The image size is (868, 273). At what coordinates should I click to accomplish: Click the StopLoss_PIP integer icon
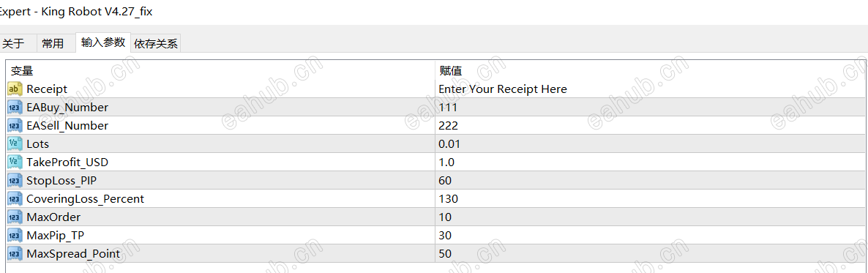tap(15, 181)
